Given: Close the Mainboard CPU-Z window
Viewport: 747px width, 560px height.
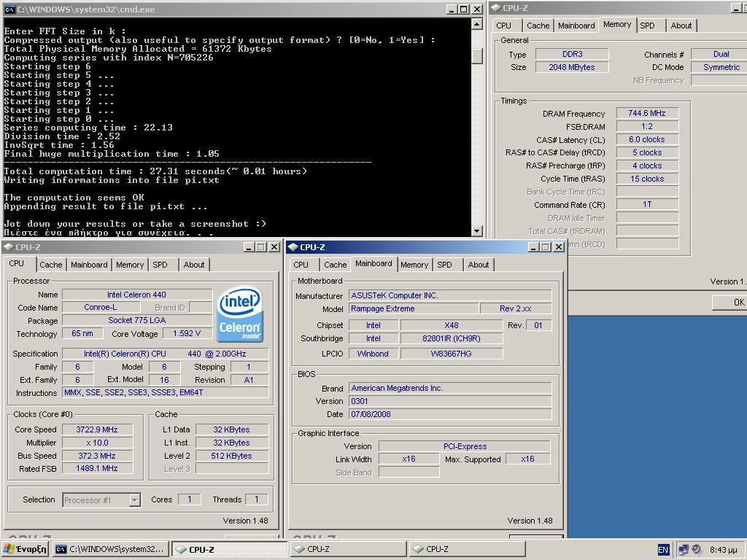Looking at the screenshot, I should [x=558, y=246].
